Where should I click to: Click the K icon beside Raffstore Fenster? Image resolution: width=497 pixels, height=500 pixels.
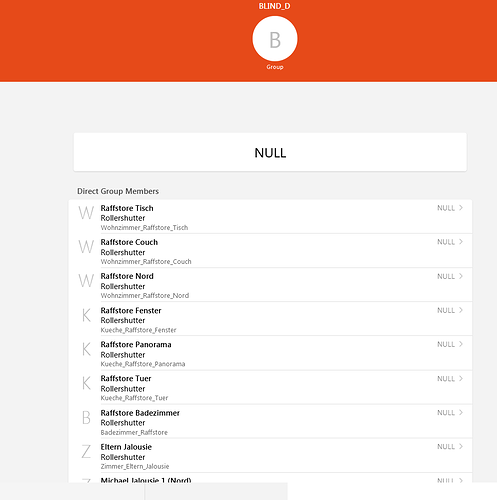point(86,315)
